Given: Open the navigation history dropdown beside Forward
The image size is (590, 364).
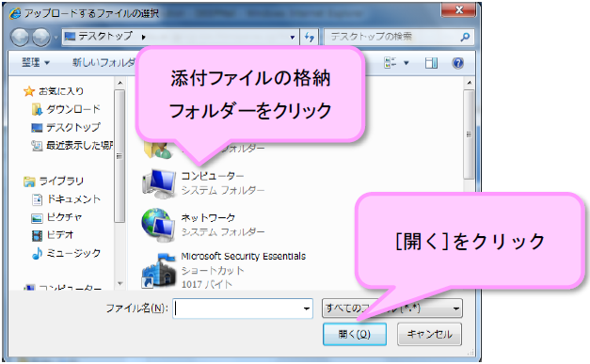Looking at the screenshot, I should click(x=56, y=38).
